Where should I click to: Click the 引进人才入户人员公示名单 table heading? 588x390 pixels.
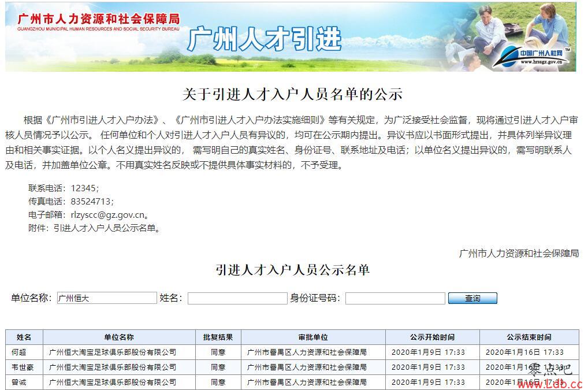click(292, 270)
